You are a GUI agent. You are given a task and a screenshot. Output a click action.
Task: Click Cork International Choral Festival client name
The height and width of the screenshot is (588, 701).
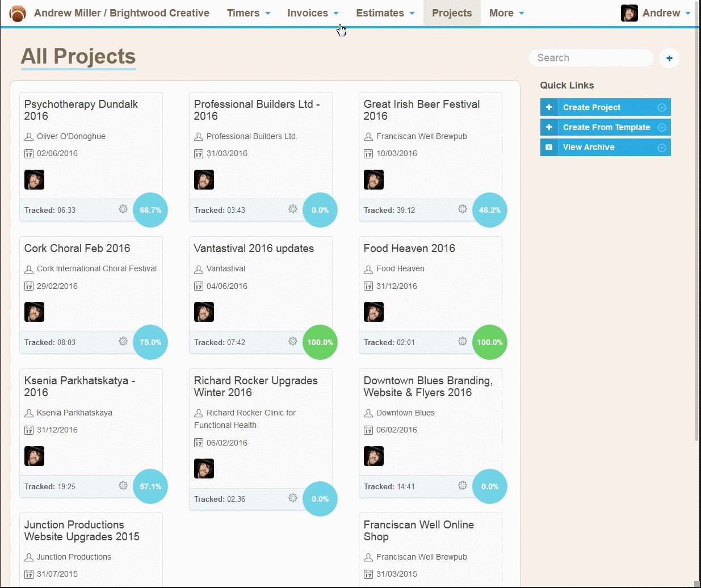coord(96,268)
